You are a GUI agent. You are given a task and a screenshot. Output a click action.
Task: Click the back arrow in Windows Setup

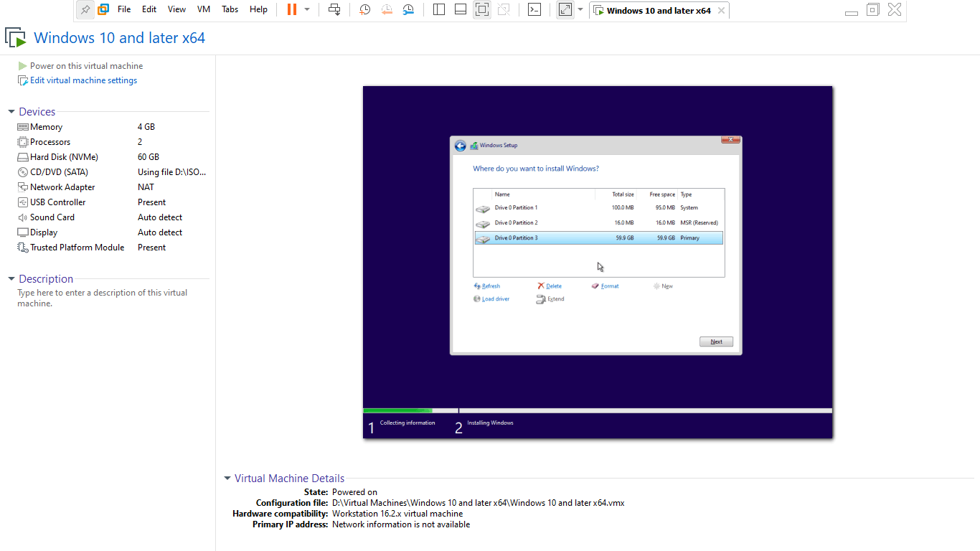pos(461,146)
